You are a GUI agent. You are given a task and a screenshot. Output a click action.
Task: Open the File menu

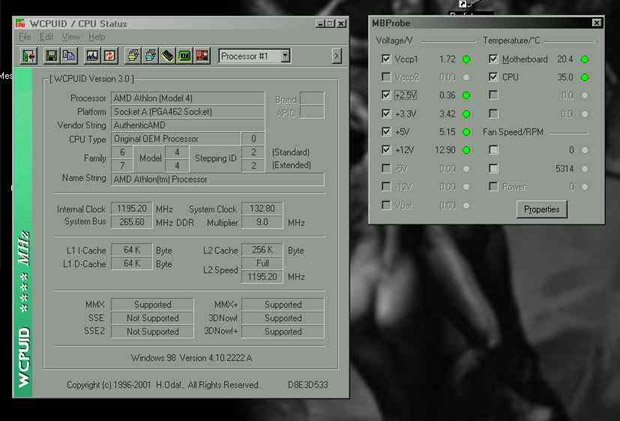[25, 37]
